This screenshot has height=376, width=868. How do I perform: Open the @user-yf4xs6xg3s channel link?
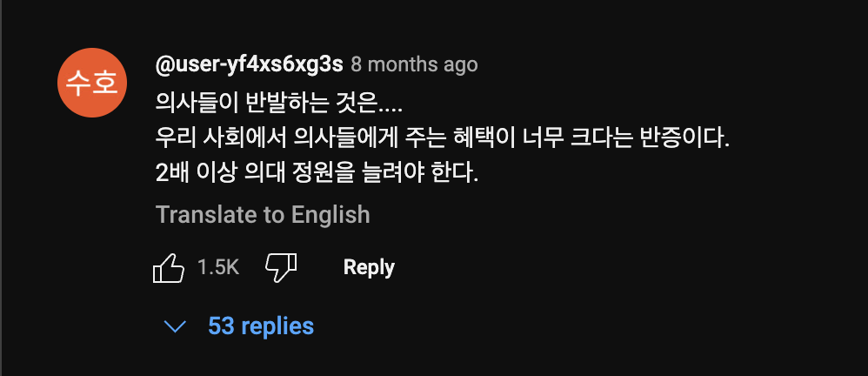coord(248,64)
